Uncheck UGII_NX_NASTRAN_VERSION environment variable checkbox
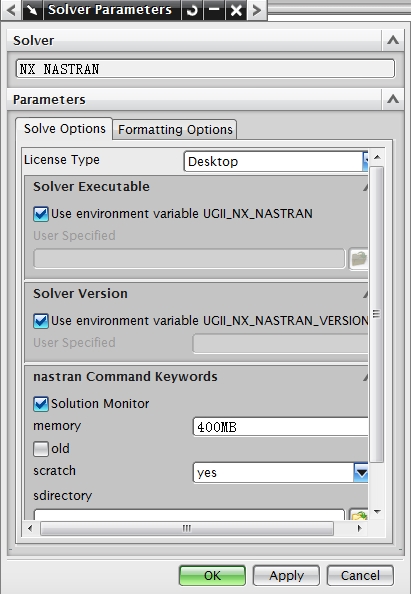Image resolution: width=411 pixels, height=594 pixels. pyautogui.click(x=41, y=321)
